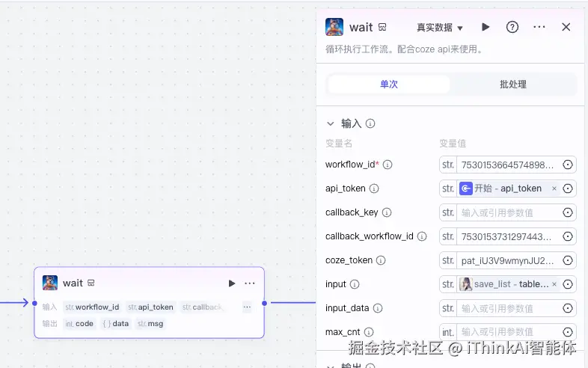
Task: Click the plugin badge icon on canvas node
Action: 91,283
